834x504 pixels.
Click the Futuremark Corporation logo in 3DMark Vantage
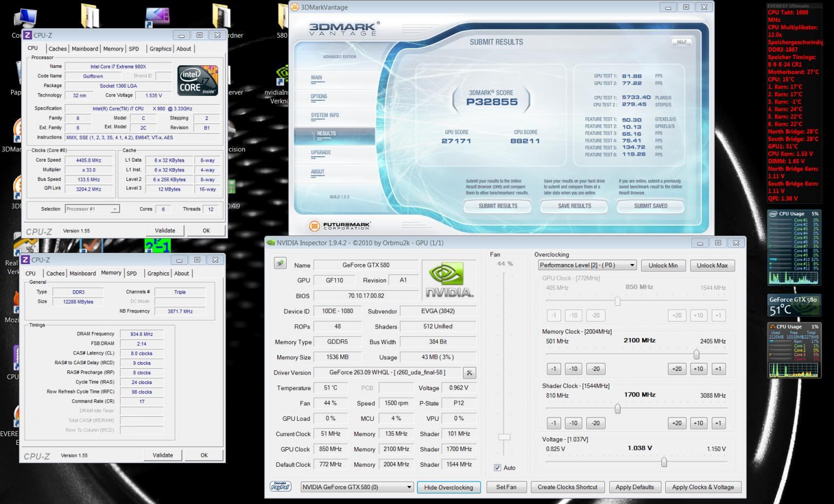click(340, 226)
